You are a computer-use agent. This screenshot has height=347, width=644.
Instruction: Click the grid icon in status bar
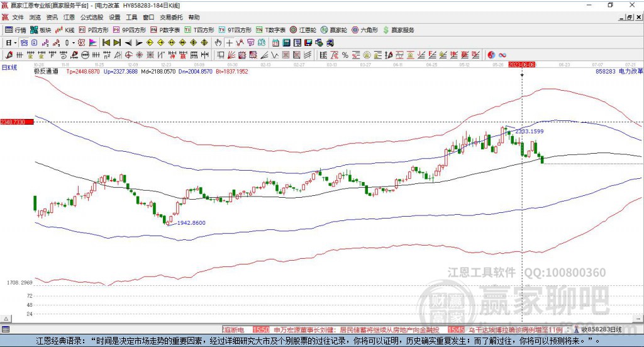[x=6, y=330]
